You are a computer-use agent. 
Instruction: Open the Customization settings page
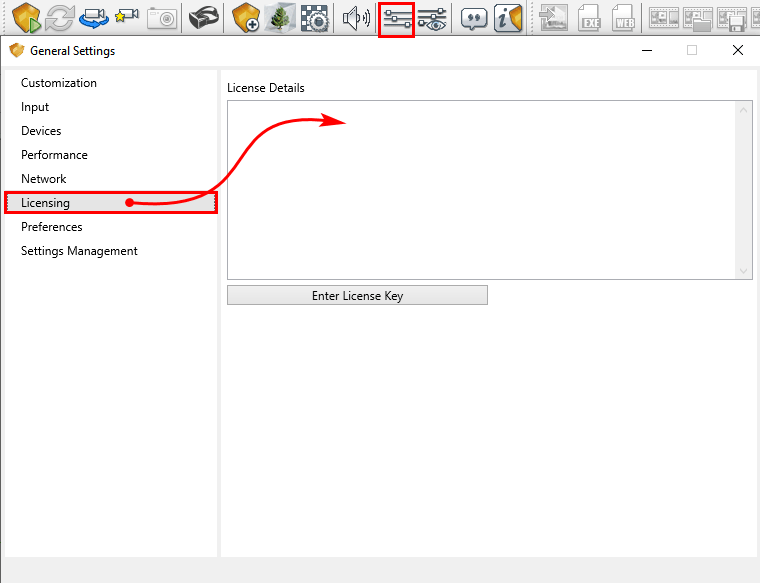click(111, 83)
